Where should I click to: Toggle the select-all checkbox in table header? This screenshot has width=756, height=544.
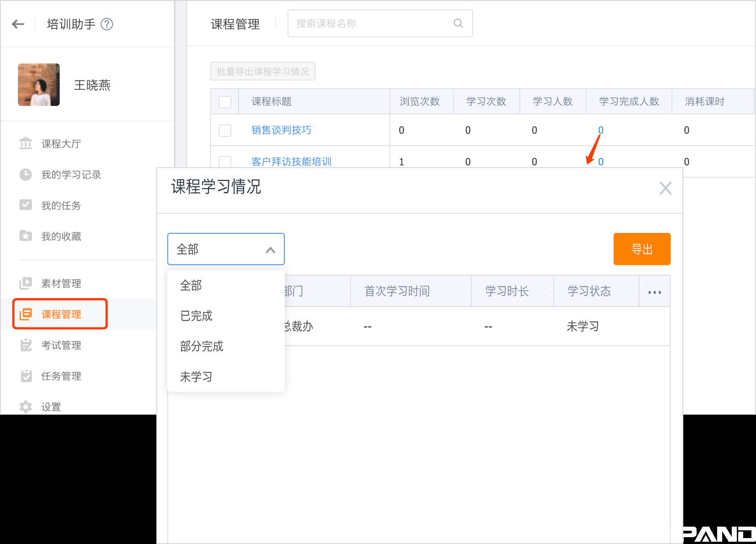pos(225,101)
